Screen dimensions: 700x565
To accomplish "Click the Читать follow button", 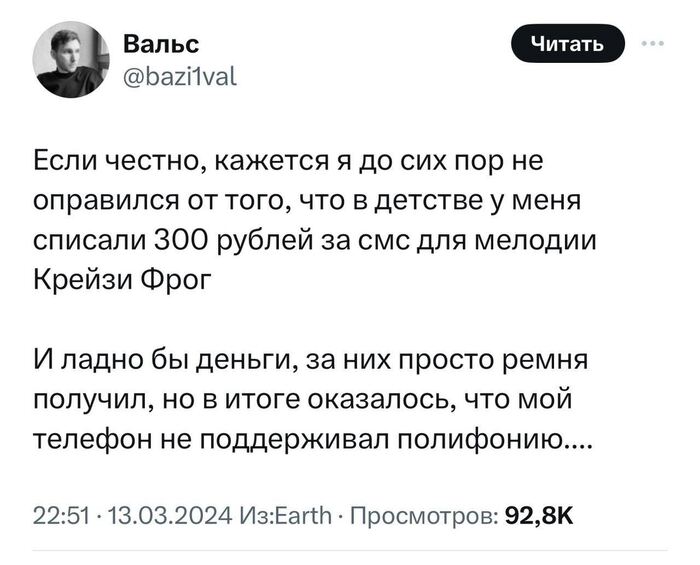I will click(567, 43).
